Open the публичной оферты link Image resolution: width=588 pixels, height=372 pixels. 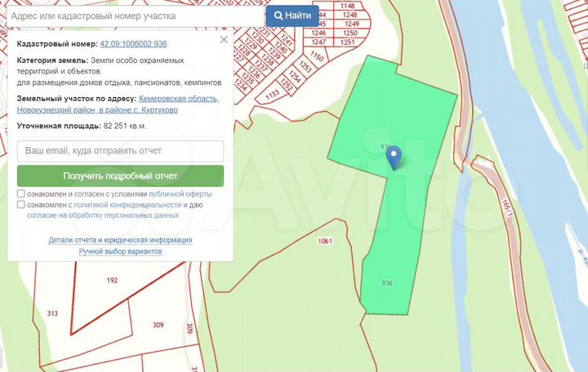(180, 194)
